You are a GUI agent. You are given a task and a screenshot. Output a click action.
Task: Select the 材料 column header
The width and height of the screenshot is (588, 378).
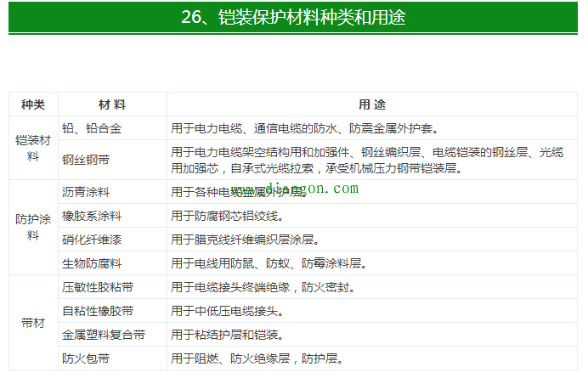(112, 104)
